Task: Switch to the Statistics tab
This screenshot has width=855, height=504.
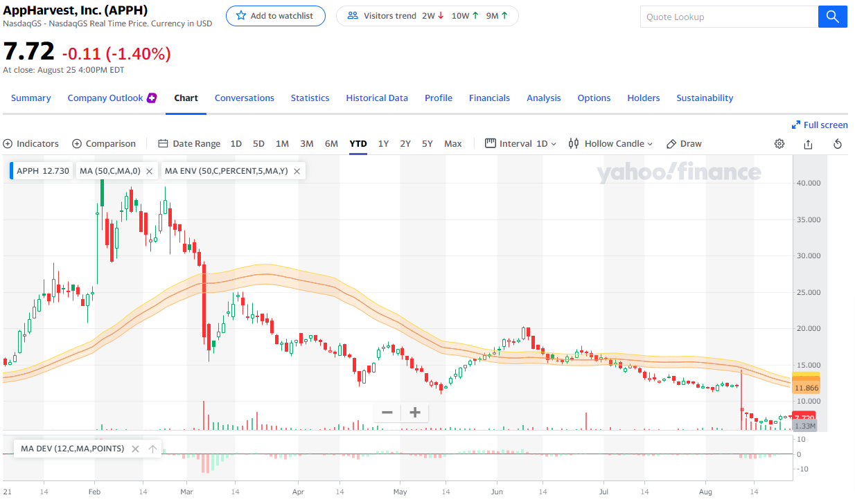Action: (310, 98)
